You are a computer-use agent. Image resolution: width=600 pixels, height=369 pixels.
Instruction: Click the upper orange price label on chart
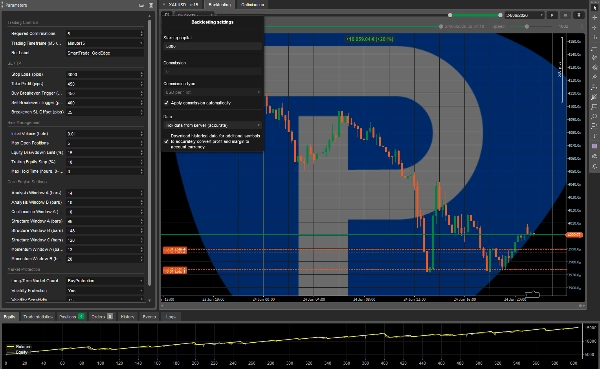click(175, 250)
